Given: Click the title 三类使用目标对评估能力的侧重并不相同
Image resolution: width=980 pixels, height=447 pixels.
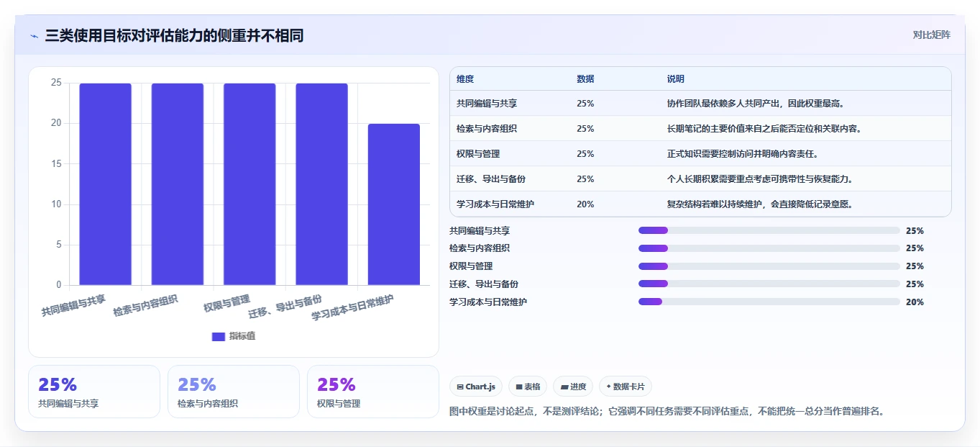Looking at the screenshot, I should [x=174, y=35].
